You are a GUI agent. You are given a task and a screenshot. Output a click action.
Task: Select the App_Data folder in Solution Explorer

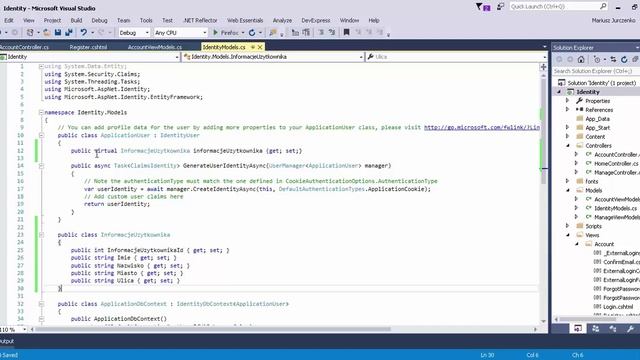pyautogui.click(x=597, y=119)
